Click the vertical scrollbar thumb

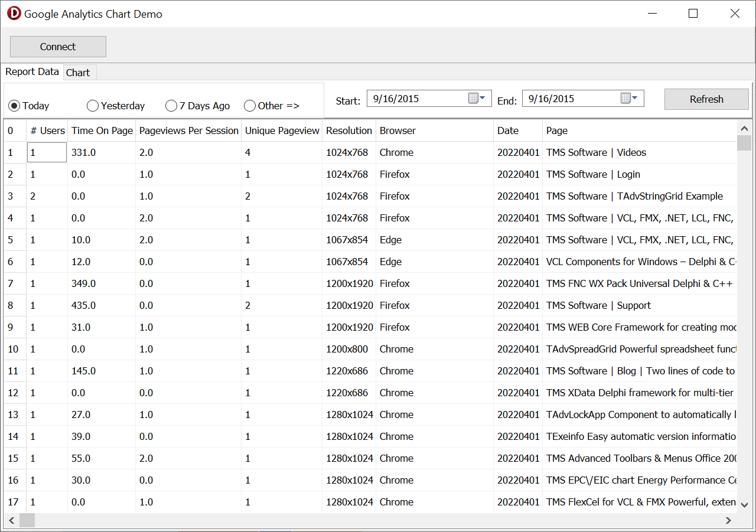(744, 143)
